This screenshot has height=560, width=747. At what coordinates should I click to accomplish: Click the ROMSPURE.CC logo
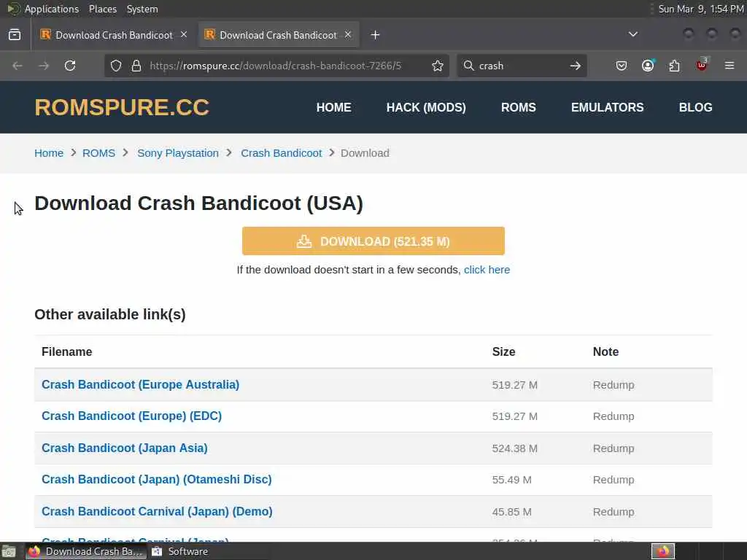pyautogui.click(x=122, y=107)
